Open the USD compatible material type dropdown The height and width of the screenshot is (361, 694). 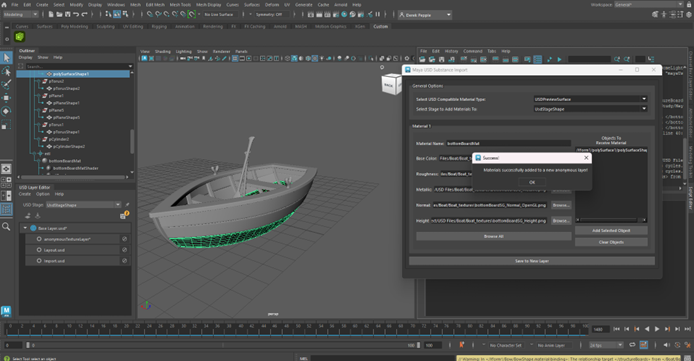[x=590, y=99]
